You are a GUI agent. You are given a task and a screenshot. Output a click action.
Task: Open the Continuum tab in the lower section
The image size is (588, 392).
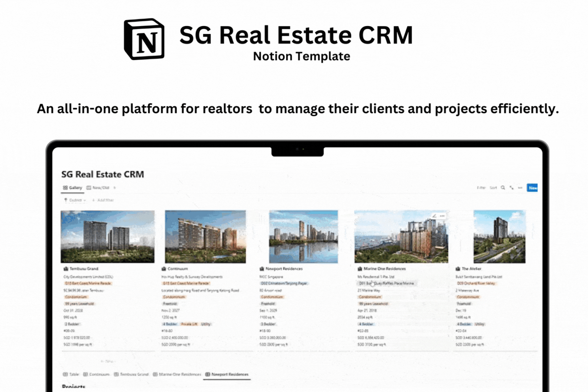point(96,374)
